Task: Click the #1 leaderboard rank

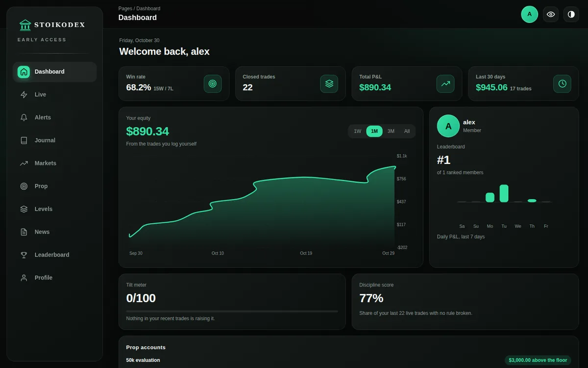Action: click(x=443, y=160)
